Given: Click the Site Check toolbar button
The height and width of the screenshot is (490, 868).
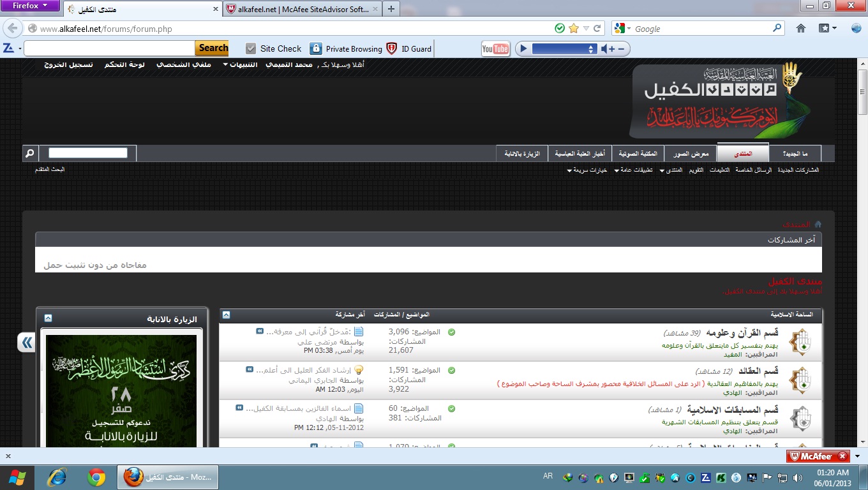Looking at the screenshot, I should pyautogui.click(x=273, y=48).
